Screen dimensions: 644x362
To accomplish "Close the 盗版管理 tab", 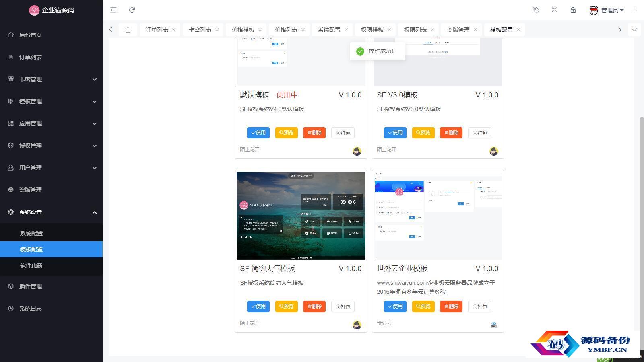I will tap(475, 29).
